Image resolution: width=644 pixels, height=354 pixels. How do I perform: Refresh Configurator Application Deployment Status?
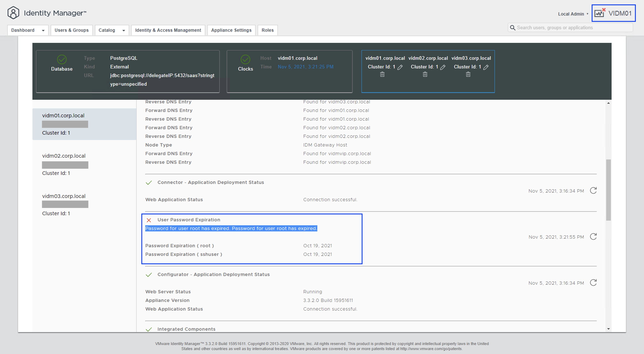tap(593, 283)
